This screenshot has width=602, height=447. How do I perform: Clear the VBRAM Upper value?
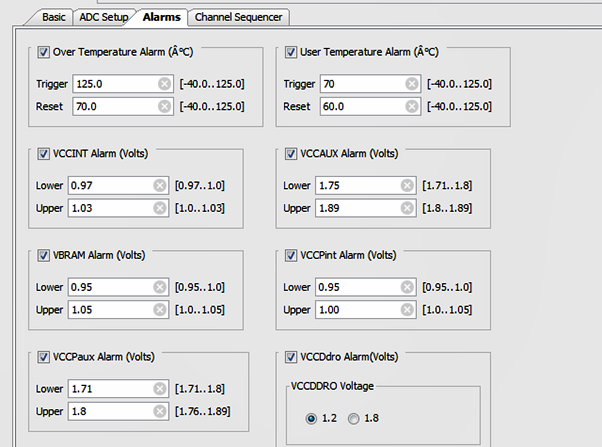click(x=160, y=310)
